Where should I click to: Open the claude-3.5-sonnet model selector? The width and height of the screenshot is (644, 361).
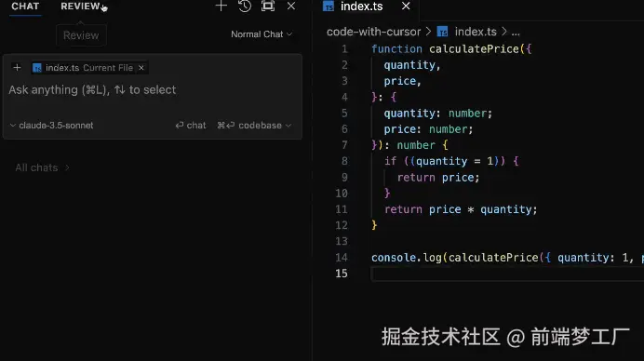tap(52, 126)
